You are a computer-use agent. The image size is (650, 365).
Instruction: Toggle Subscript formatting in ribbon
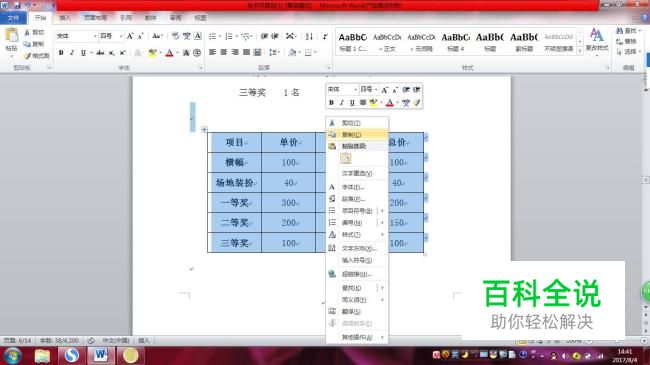[112, 53]
